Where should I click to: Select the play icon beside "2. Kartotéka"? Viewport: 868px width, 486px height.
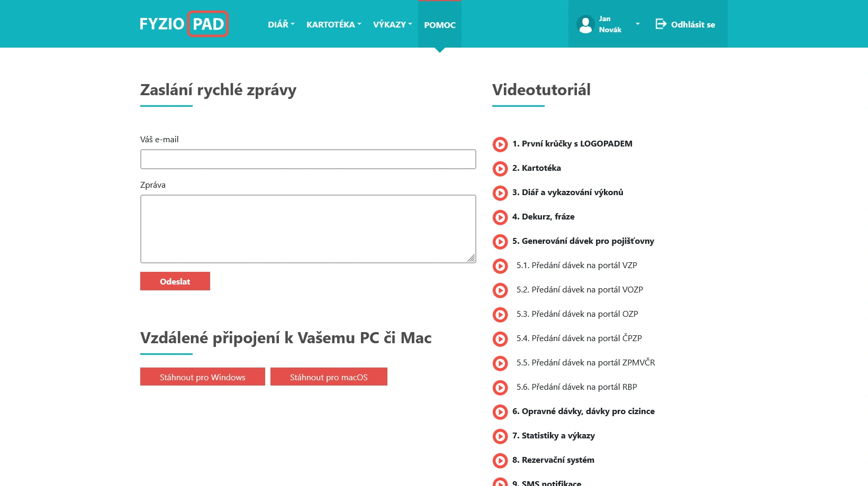[x=500, y=169]
